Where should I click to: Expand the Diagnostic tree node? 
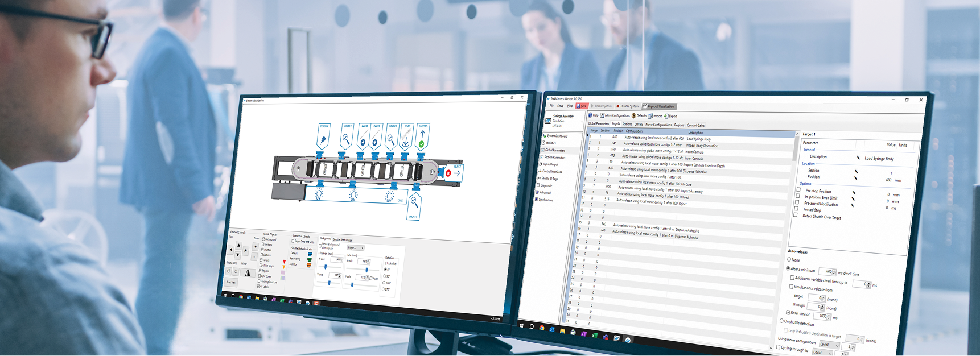point(537,185)
